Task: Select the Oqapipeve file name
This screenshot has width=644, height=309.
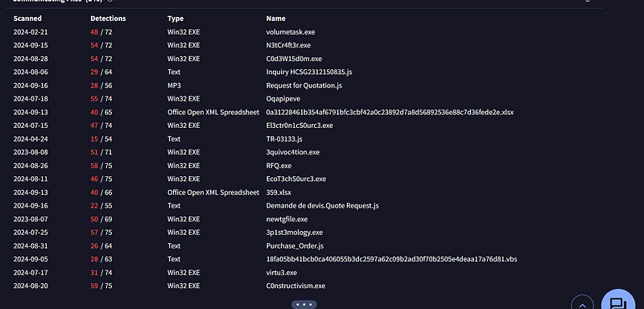Action: 283,99
